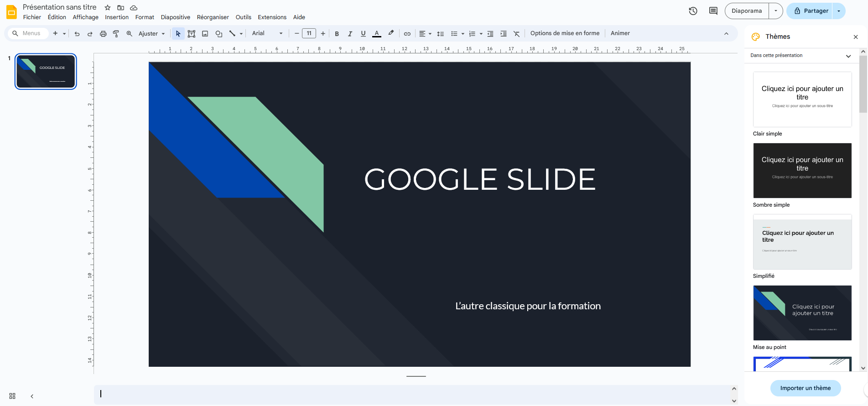Click the decrease indent icon
868x406 pixels.
point(490,34)
